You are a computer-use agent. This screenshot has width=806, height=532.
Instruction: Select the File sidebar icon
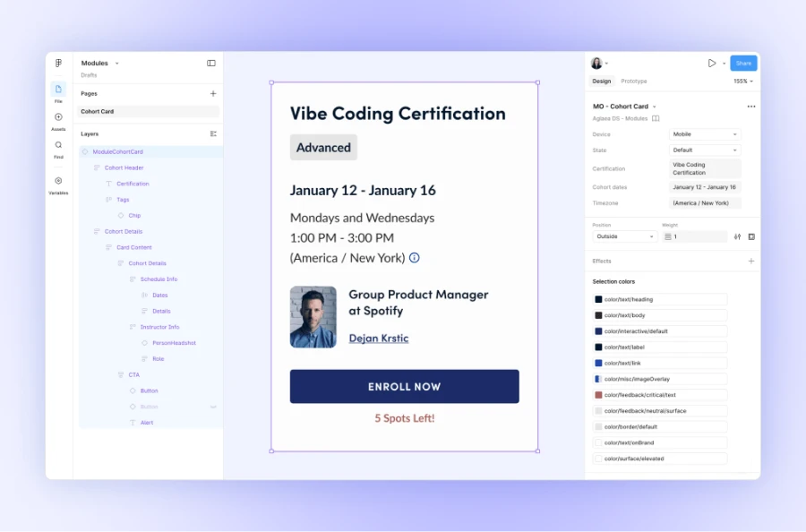point(58,90)
